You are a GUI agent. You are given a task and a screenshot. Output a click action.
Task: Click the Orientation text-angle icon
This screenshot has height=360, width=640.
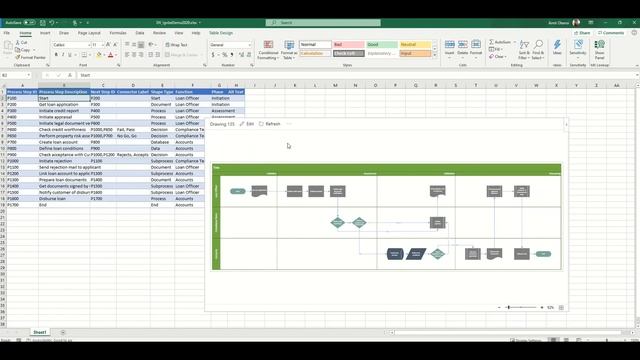(151, 44)
